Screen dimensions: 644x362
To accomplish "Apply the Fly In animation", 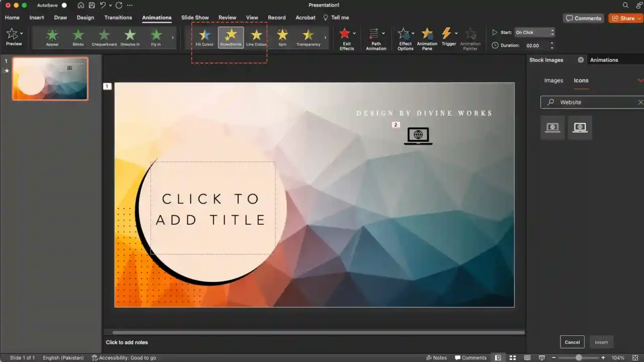I will (156, 35).
